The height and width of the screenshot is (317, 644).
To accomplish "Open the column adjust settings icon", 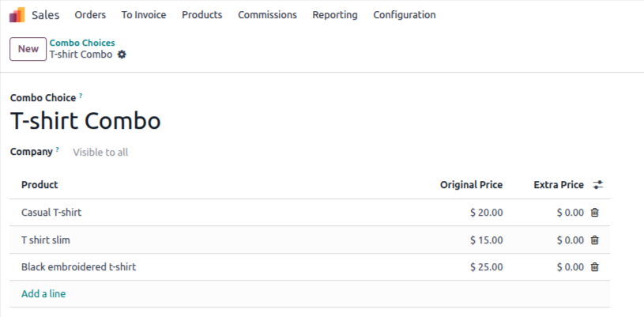I will (598, 185).
